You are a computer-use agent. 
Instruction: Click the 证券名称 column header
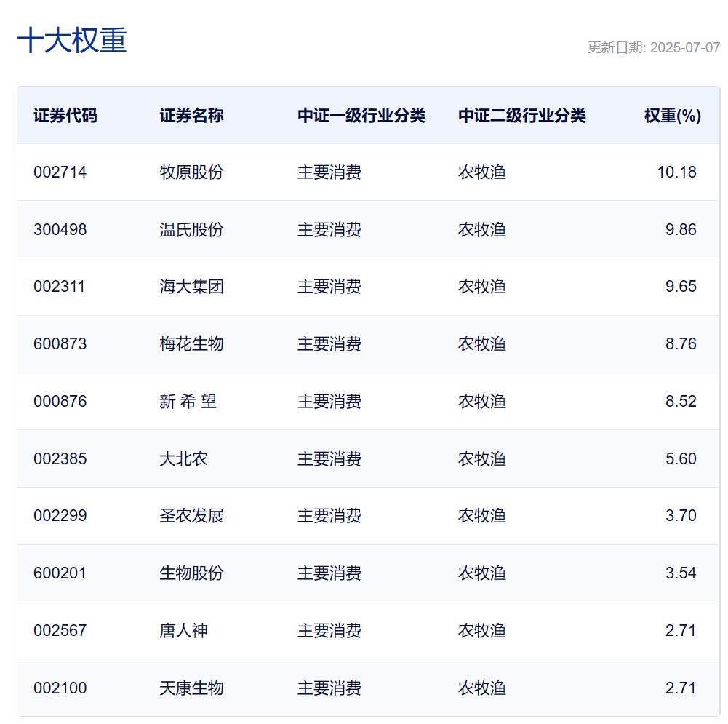pos(192,116)
